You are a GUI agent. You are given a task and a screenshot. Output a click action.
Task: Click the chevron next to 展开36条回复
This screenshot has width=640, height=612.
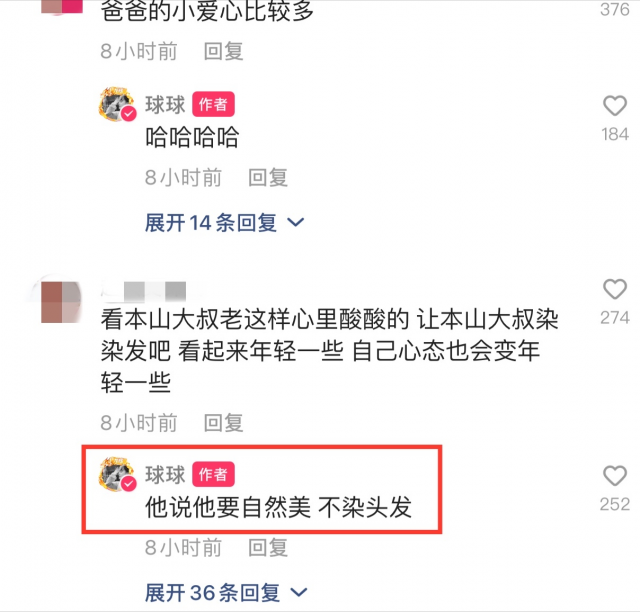298,592
